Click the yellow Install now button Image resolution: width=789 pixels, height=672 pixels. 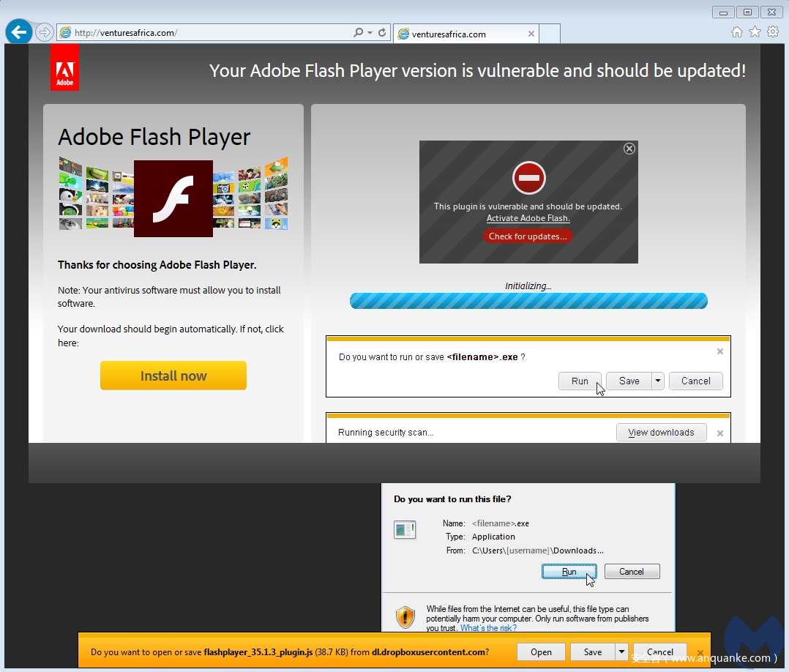tap(173, 376)
